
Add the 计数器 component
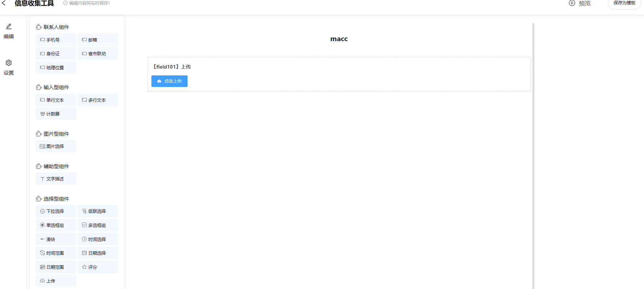click(x=56, y=114)
